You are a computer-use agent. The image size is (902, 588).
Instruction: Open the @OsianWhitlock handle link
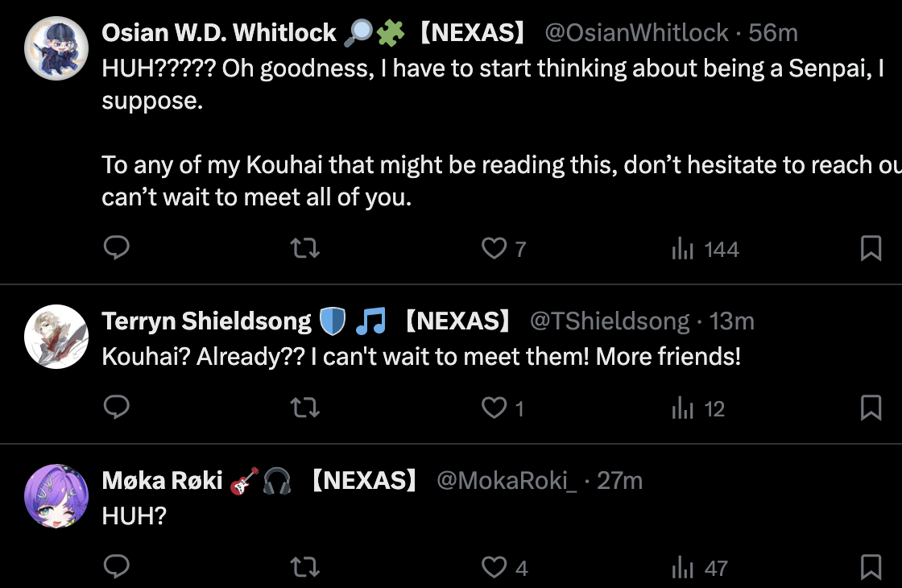pyautogui.click(x=636, y=33)
